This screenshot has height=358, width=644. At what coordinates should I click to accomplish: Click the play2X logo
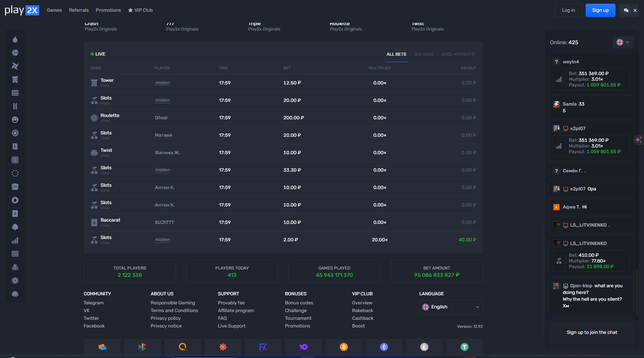[x=22, y=10]
